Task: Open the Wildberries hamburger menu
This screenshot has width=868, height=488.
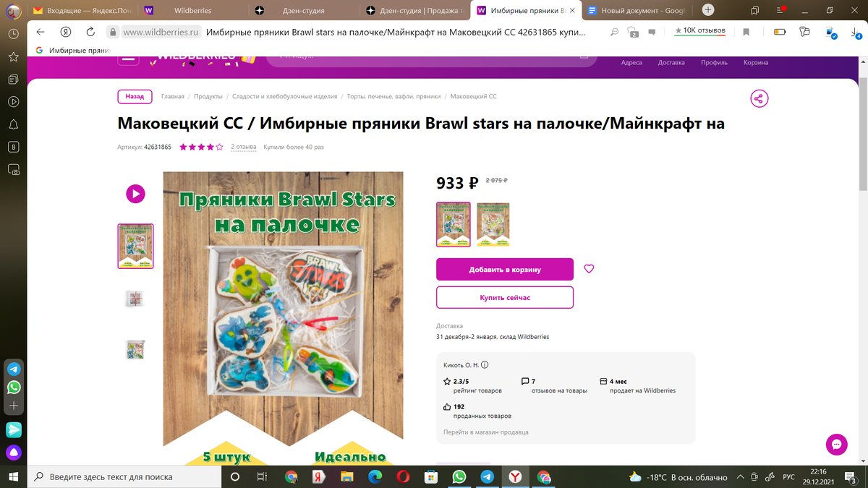Action: pos(129,58)
